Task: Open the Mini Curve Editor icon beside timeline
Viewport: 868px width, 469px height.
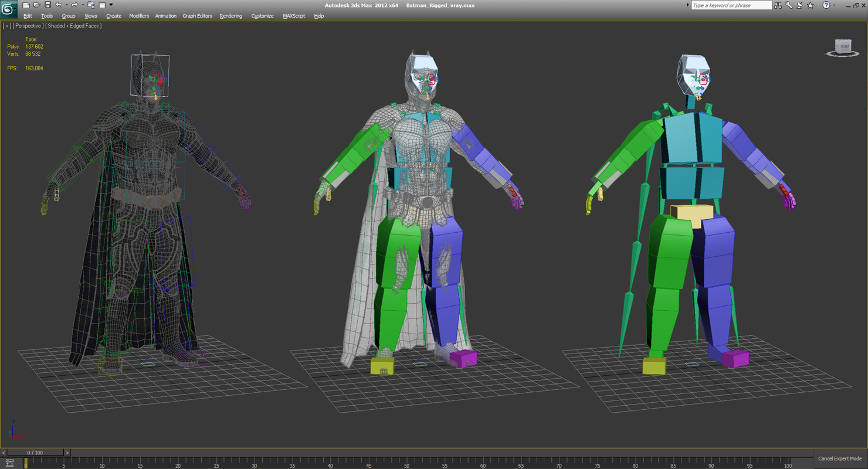Action: (9, 463)
